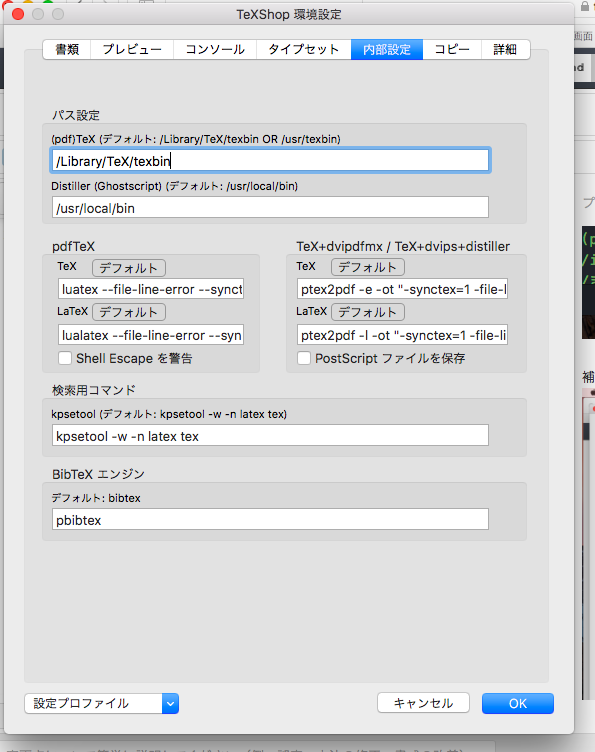Select the 内部設定 tab
Viewport: 595px width, 752px height.
click(x=387, y=49)
